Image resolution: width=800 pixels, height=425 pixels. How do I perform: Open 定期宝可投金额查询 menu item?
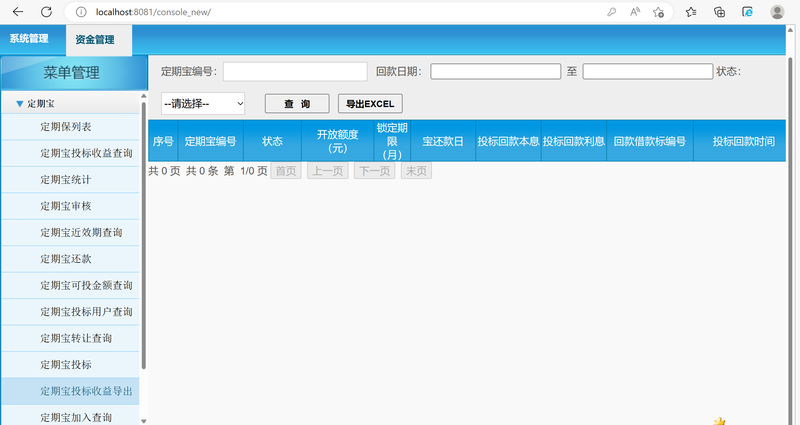[x=70, y=285]
